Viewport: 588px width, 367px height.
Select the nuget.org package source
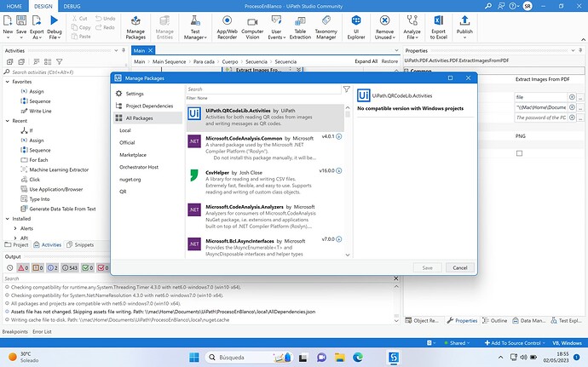pos(130,179)
